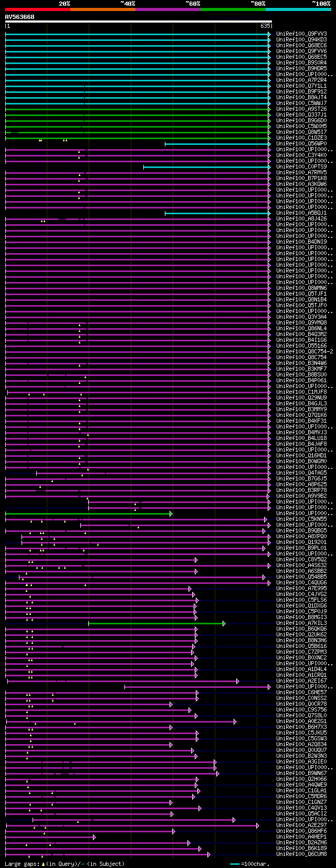Click the AV563668 query name
The width and height of the screenshot is (336, 868).
coord(20,17)
